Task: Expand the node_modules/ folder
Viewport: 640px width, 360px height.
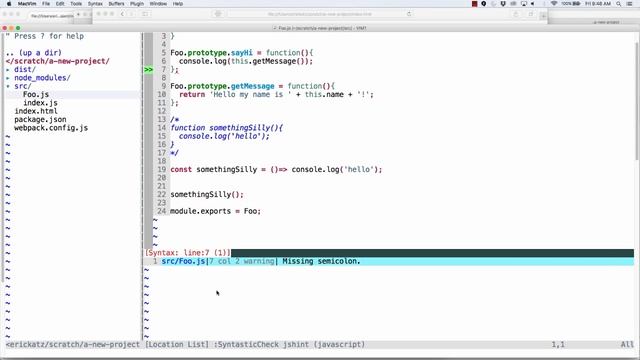Action: pyautogui.click(x=42, y=78)
